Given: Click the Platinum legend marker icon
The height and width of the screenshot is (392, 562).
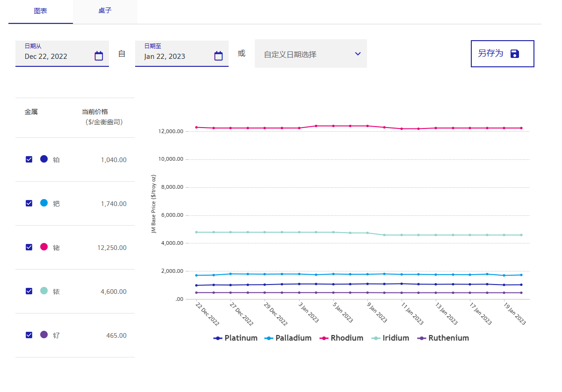Looking at the screenshot, I should [x=217, y=338].
